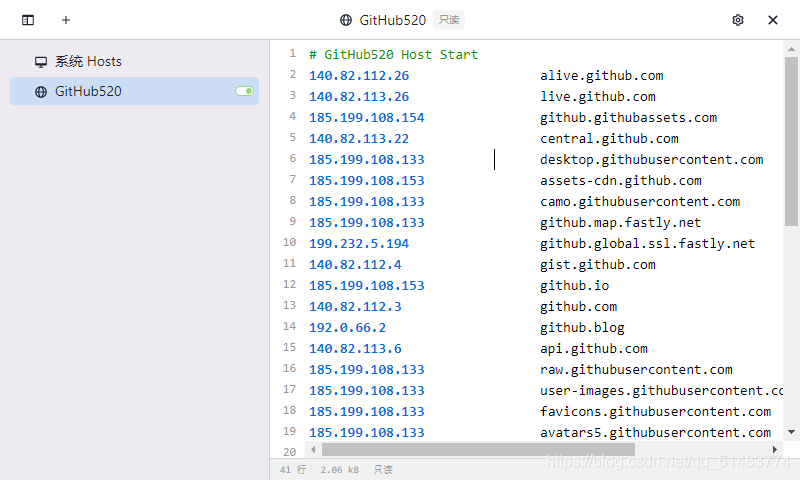This screenshot has width=800, height=480.
Task: Click line number 1 in gutter
Action: click(x=292, y=53)
